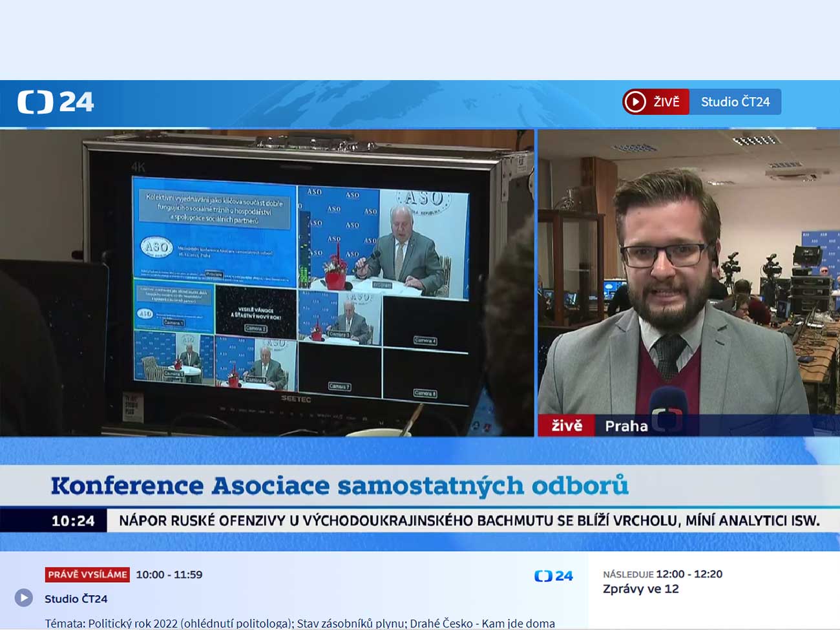Open the Studio ČT24 programme title

[x=76, y=599]
